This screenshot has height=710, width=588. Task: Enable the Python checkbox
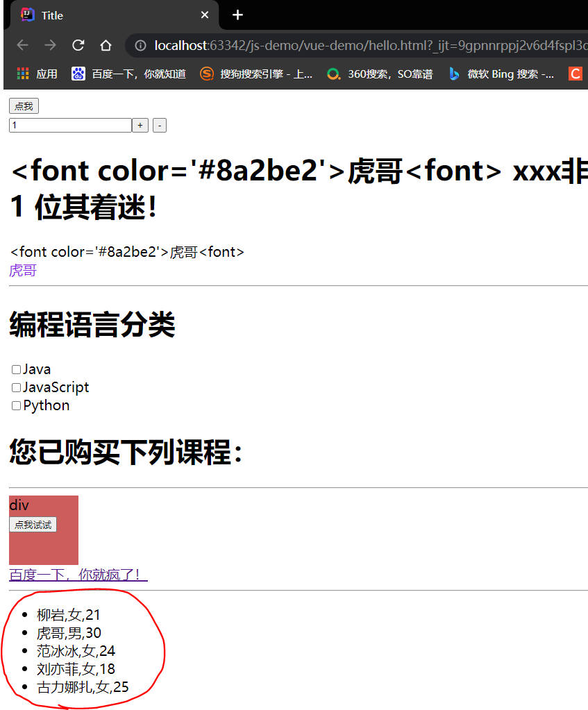pos(15,405)
